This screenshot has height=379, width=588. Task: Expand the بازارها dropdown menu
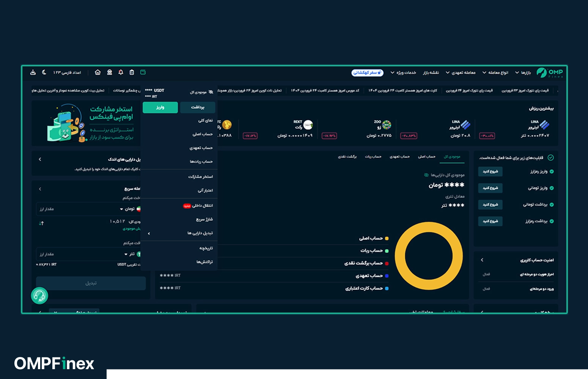pos(523,72)
